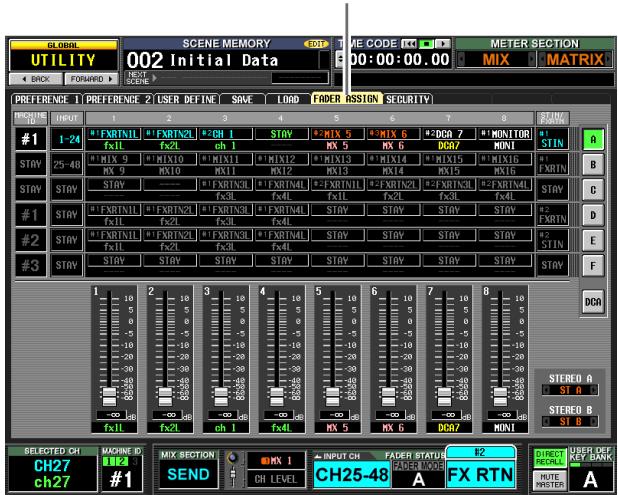Select fader layer A
The width and height of the screenshot is (618, 495).
[x=593, y=139]
